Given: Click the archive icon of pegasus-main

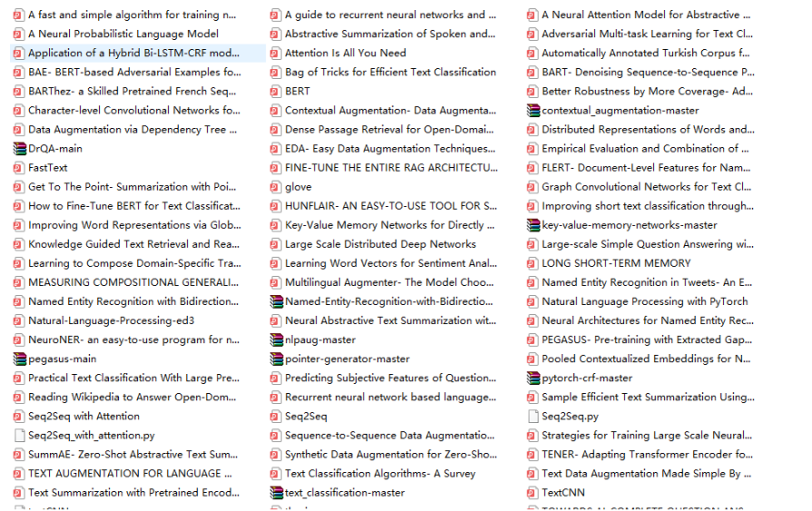Looking at the screenshot, I should [x=19, y=359].
